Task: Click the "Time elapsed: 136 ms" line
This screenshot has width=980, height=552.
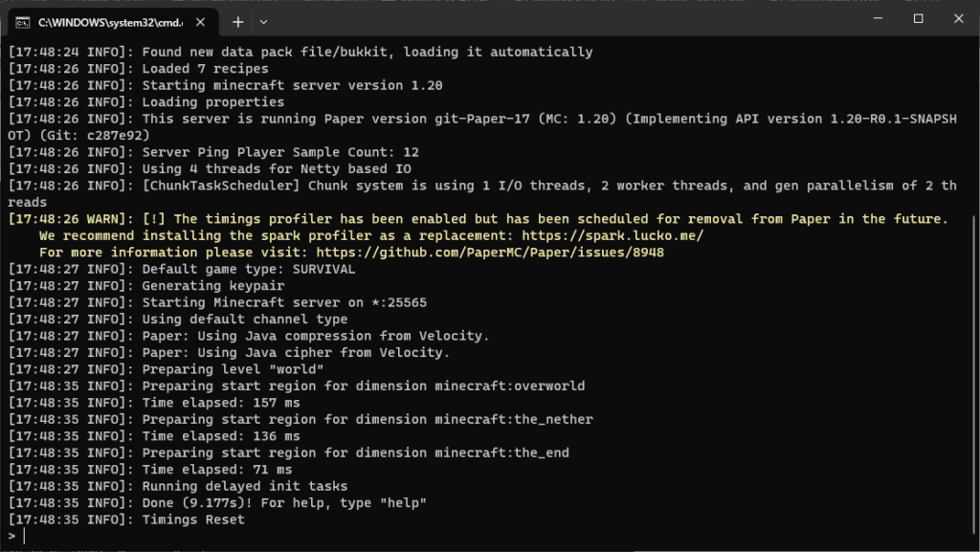Action: coord(154,436)
